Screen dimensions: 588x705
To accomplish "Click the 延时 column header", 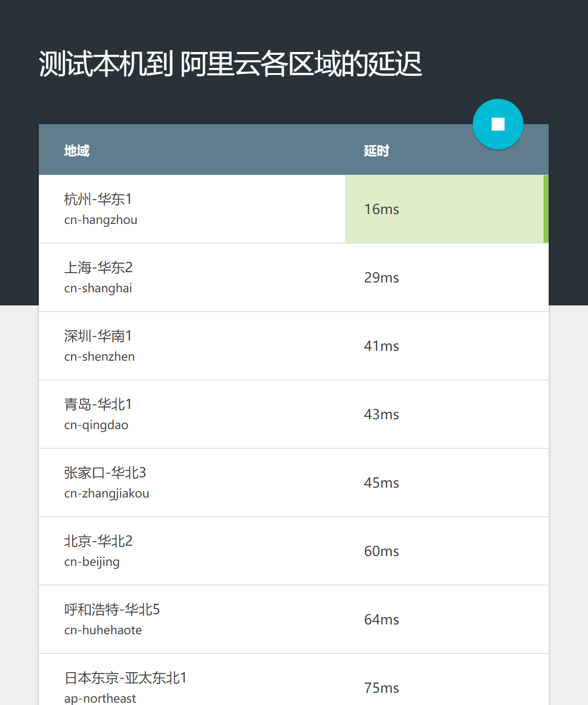I will 376,151.
